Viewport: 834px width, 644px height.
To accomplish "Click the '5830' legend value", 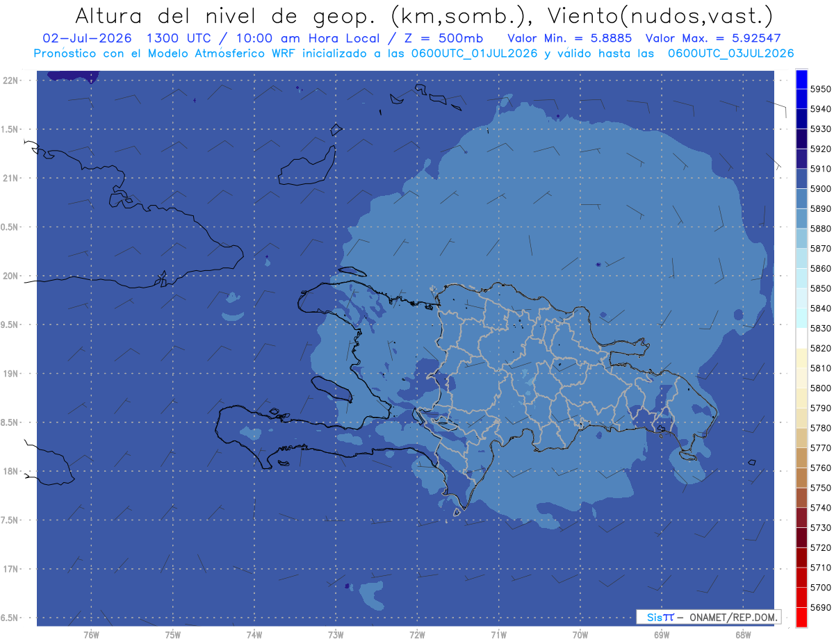I will 820,328.
